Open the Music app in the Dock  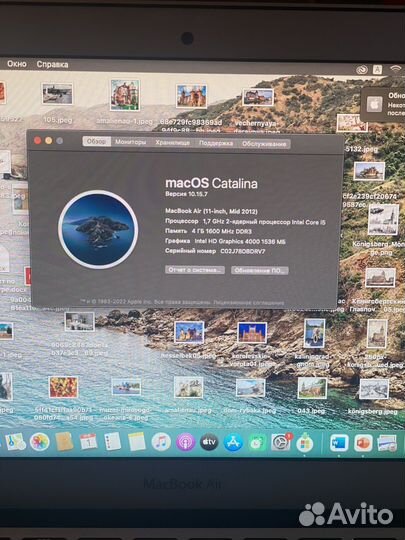tap(161, 442)
